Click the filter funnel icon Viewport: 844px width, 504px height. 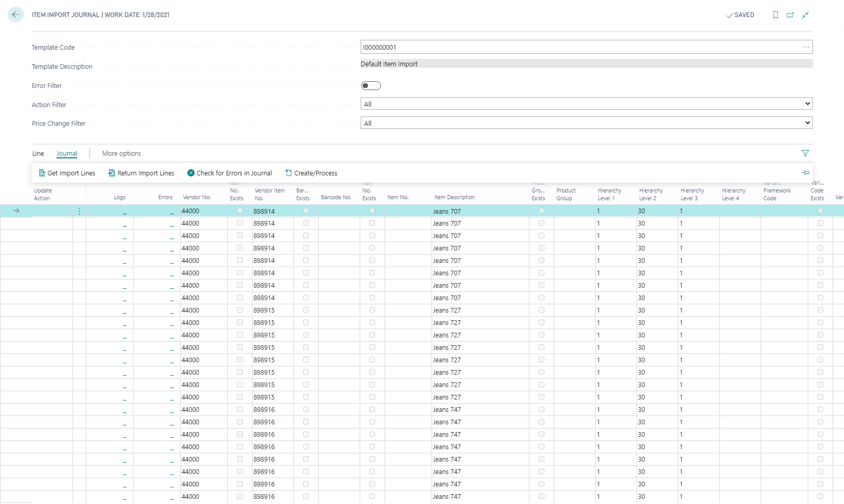click(805, 153)
